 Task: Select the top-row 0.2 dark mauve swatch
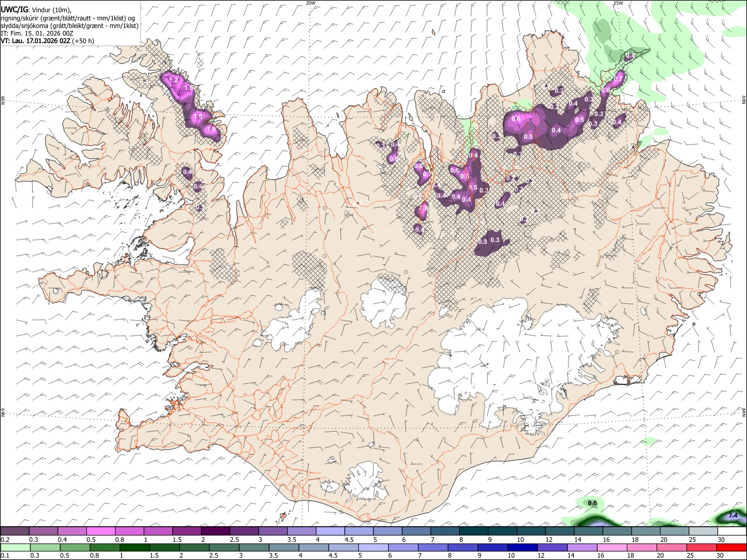[15, 531]
